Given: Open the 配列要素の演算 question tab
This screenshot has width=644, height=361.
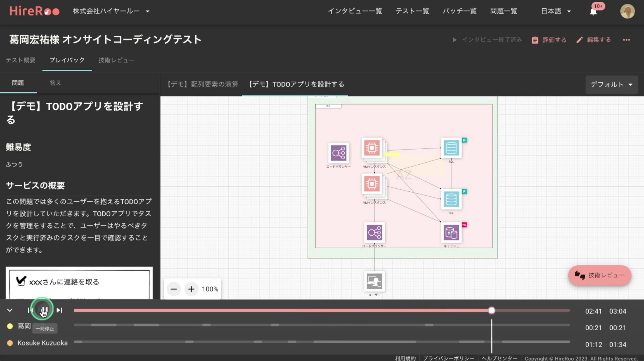Looking at the screenshot, I should [x=203, y=84].
